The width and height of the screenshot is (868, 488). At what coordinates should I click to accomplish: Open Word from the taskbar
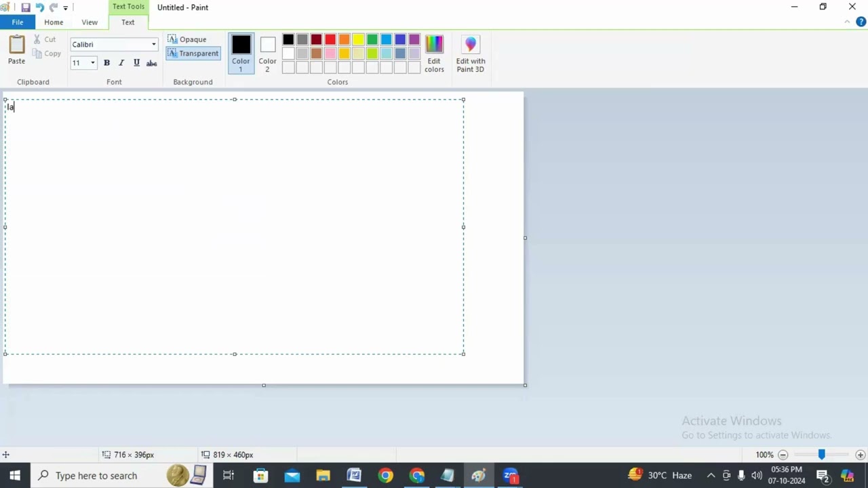pyautogui.click(x=354, y=476)
